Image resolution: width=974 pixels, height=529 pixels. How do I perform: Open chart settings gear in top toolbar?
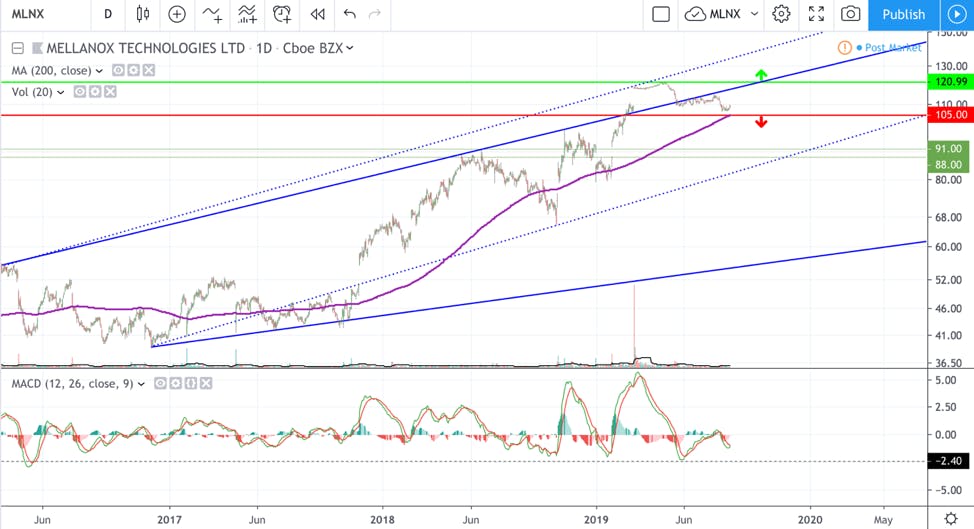tap(781, 14)
